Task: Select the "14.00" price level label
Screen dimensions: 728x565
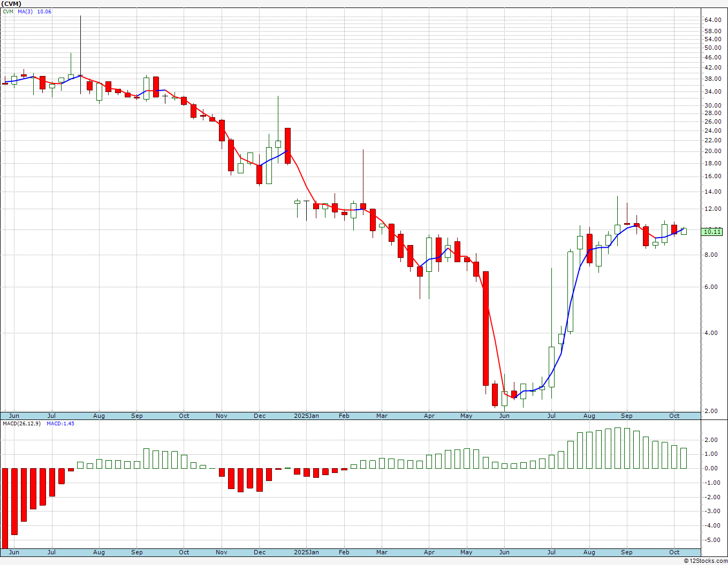Action: [712, 192]
